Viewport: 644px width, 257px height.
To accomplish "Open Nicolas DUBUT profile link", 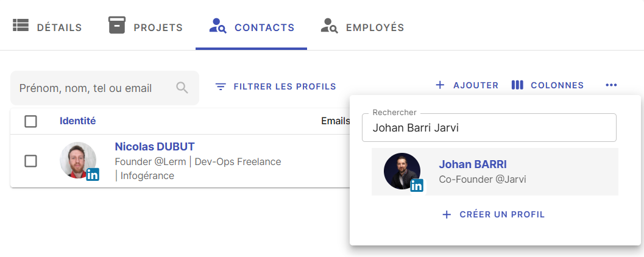I will point(155,146).
